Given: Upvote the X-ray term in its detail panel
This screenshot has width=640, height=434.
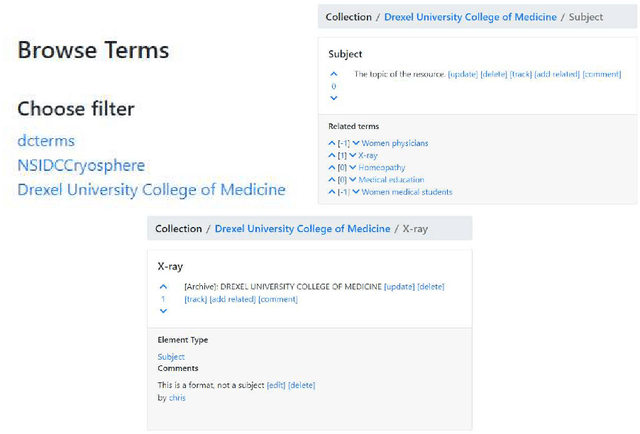Looking at the screenshot, I should click(x=164, y=287).
